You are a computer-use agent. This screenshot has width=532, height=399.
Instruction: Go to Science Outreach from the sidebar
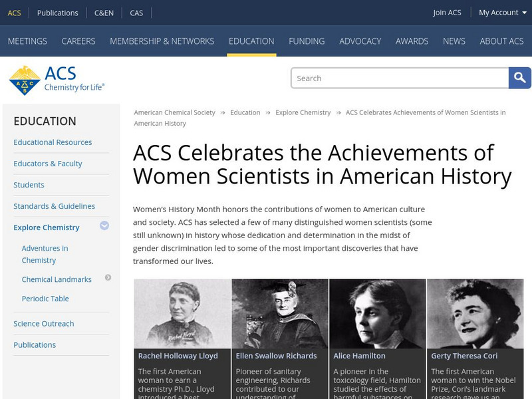pyautogui.click(x=43, y=323)
